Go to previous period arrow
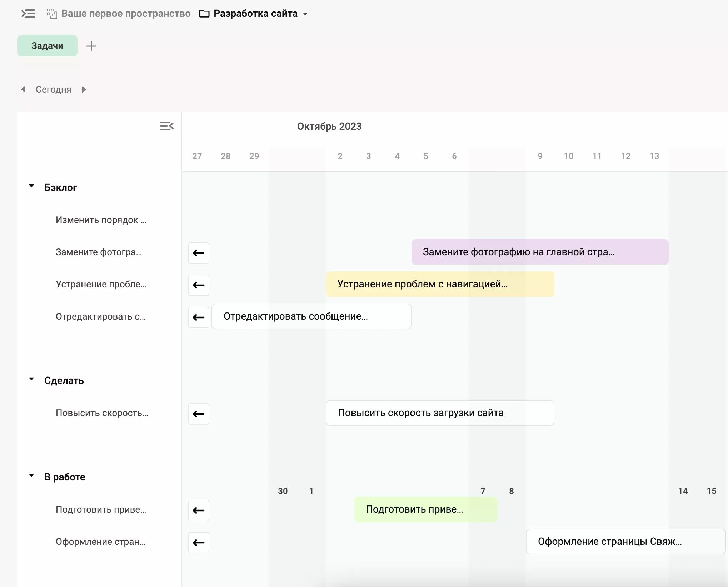The width and height of the screenshot is (728, 587). 23,89
